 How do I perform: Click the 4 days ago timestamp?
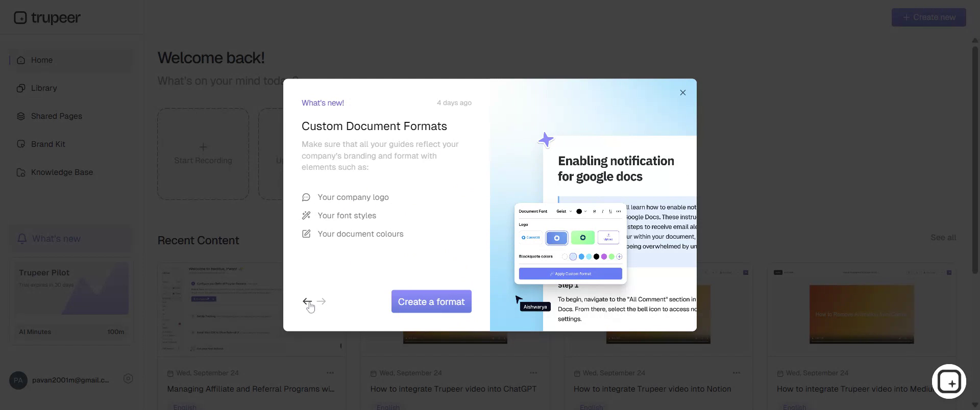click(454, 103)
